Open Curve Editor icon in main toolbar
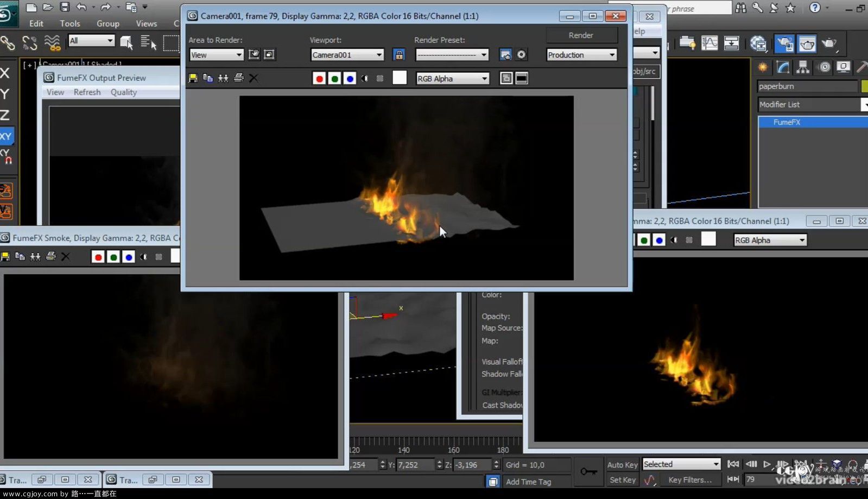This screenshot has height=499, width=868. [709, 43]
